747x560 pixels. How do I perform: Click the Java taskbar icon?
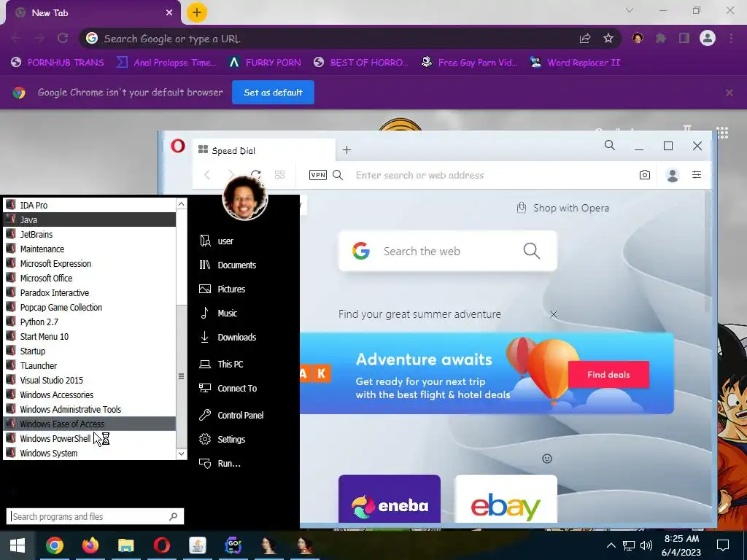pyautogui.click(x=197, y=545)
